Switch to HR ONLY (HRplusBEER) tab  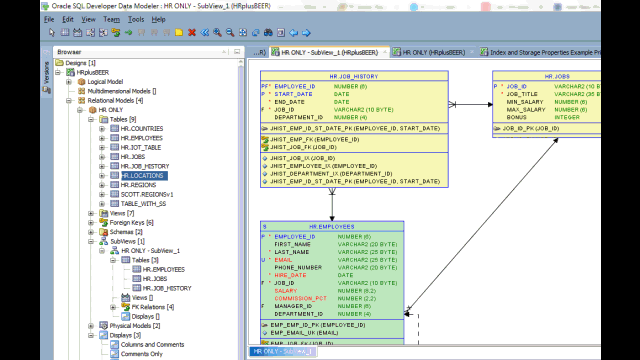[433, 52]
